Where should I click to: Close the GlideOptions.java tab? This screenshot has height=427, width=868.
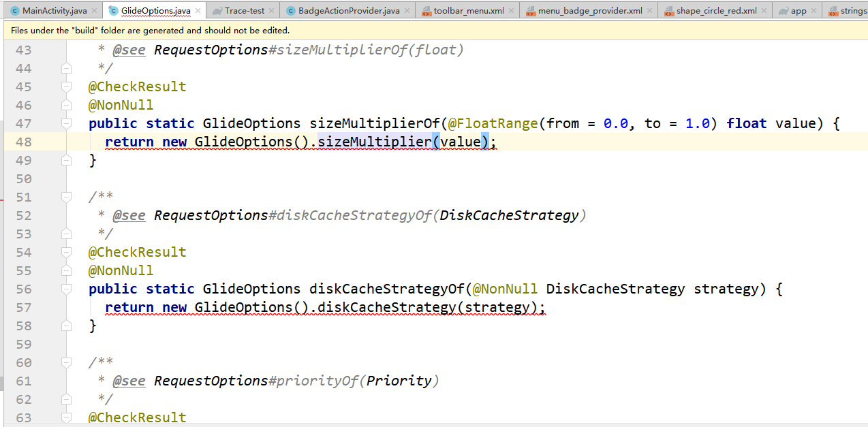tap(198, 11)
